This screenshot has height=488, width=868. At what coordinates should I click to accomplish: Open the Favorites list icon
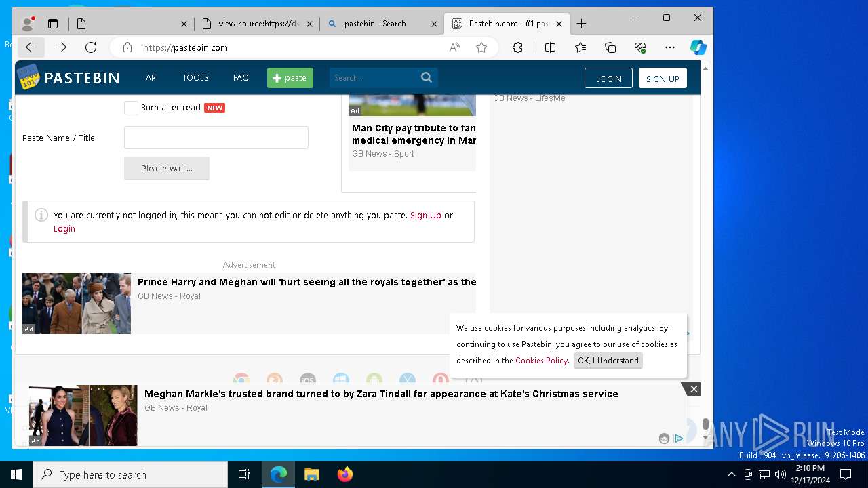click(580, 47)
